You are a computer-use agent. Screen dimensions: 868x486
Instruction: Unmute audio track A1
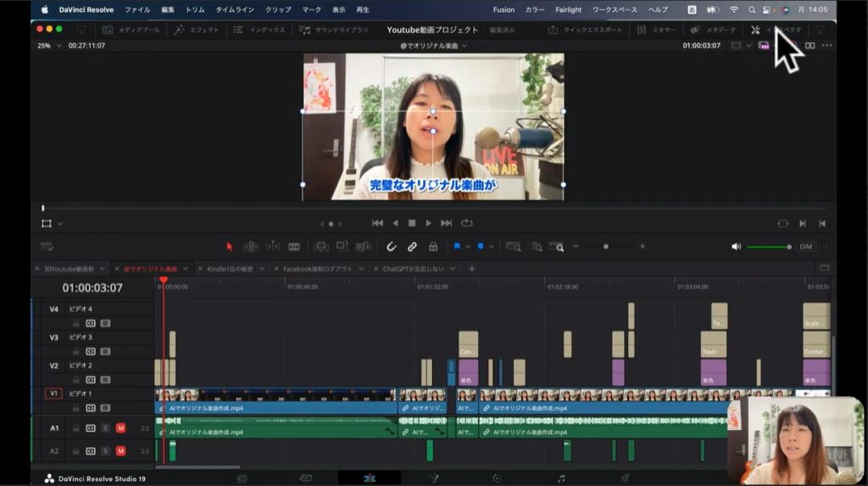tap(120, 428)
